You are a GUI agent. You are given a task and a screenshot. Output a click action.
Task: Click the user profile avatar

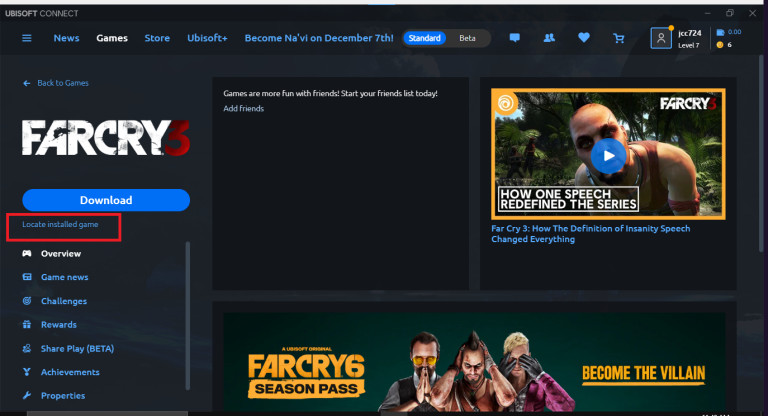660,38
